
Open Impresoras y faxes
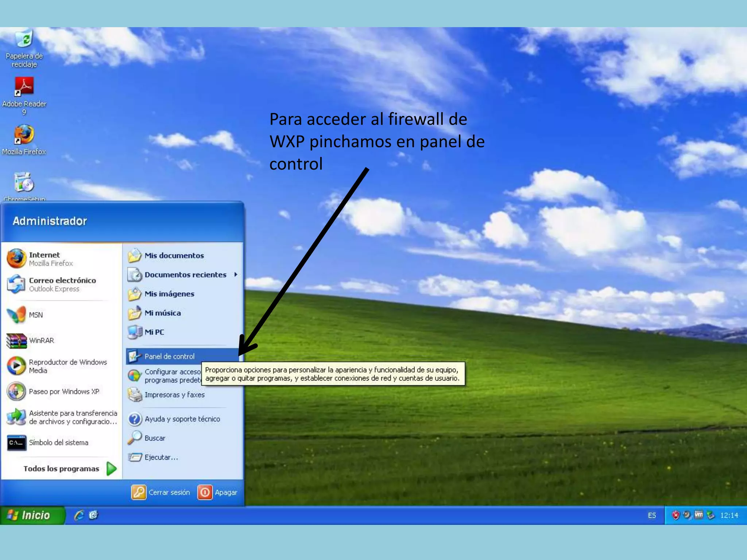[183, 395]
